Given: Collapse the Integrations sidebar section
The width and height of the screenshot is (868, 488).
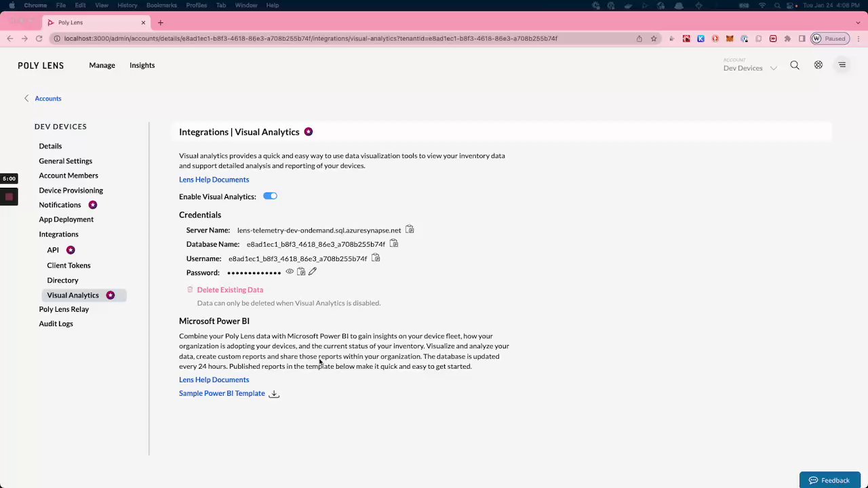Looking at the screenshot, I should pos(58,235).
